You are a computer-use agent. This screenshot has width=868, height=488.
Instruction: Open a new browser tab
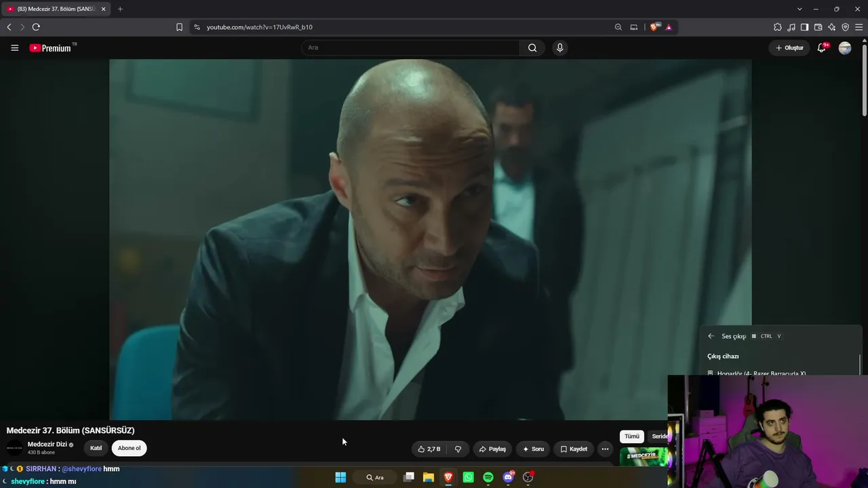(120, 9)
